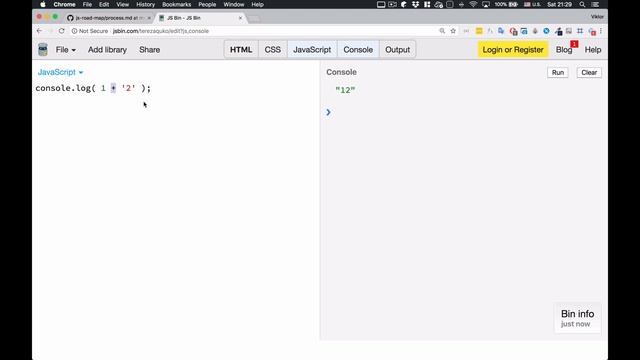Viewport: 640px width, 360px height.
Task: Open the Wi-Fi status menu
Action: coord(473,4)
